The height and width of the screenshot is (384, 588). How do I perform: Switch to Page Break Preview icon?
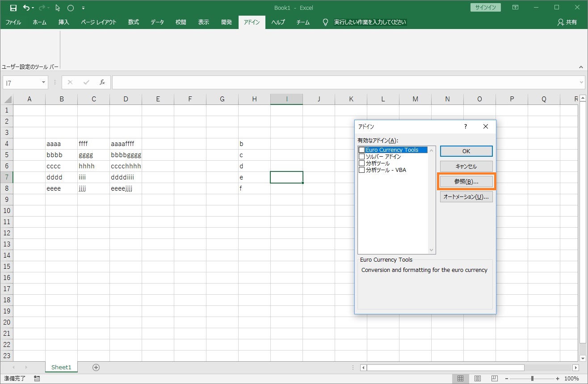(x=495, y=379)
